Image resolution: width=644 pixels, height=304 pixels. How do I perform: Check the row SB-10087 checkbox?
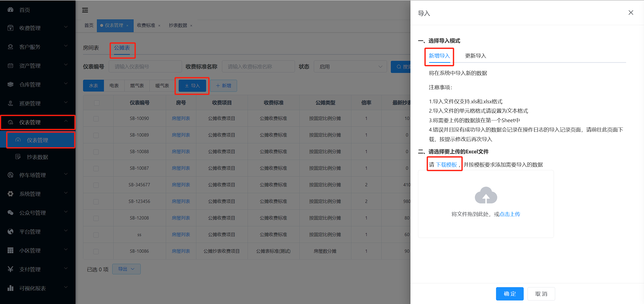pos(96,168)
